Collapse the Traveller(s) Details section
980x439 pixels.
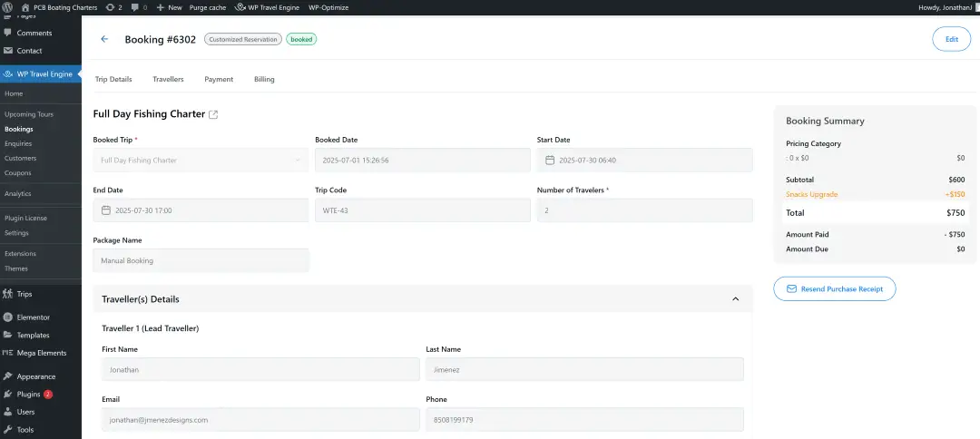point(735,299)
